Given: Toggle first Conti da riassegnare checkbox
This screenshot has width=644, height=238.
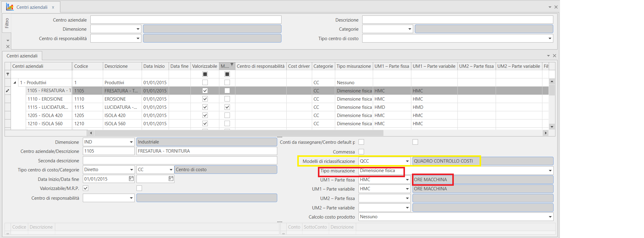Looking at the screenshot, I should (x=361, y=142).
